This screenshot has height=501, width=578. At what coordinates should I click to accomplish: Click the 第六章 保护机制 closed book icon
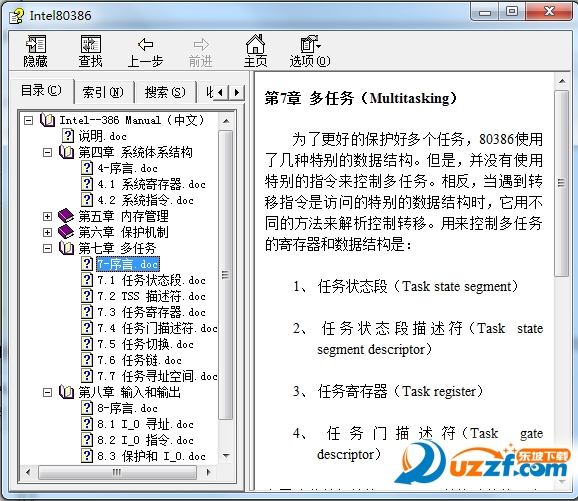[66, 232]
